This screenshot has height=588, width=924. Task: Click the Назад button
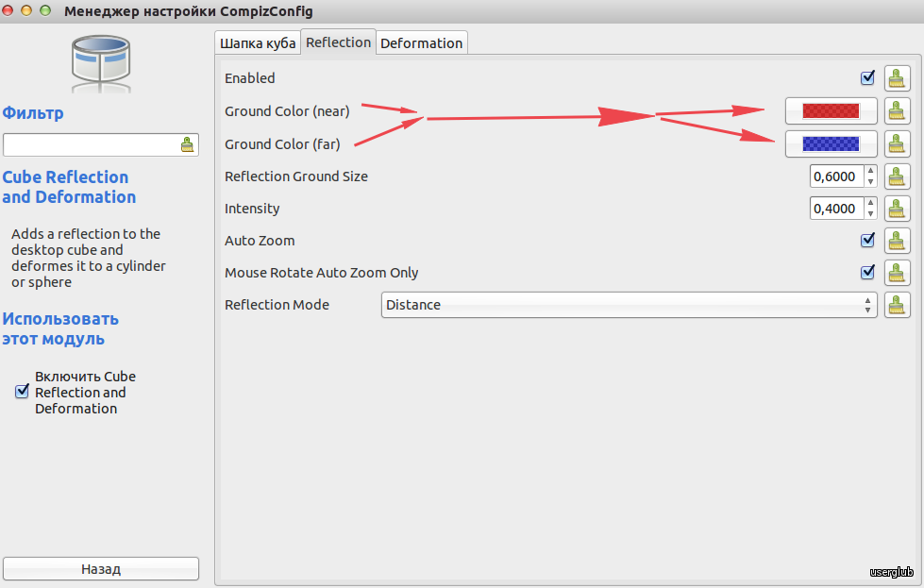[101, 569]
